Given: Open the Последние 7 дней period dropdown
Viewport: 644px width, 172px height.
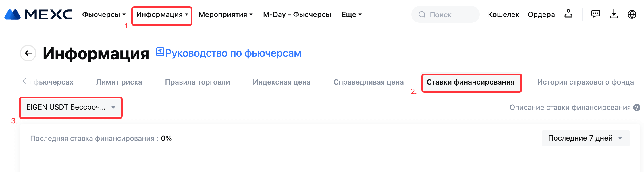Looking at the screenshot, I should (585, 138).
